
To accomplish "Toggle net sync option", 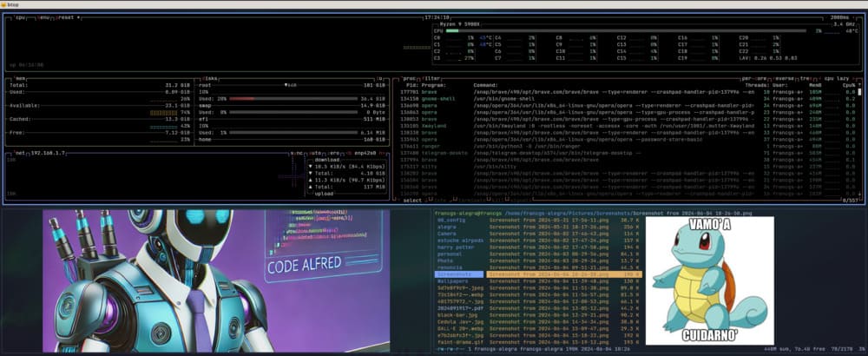I will pos(296,152).
